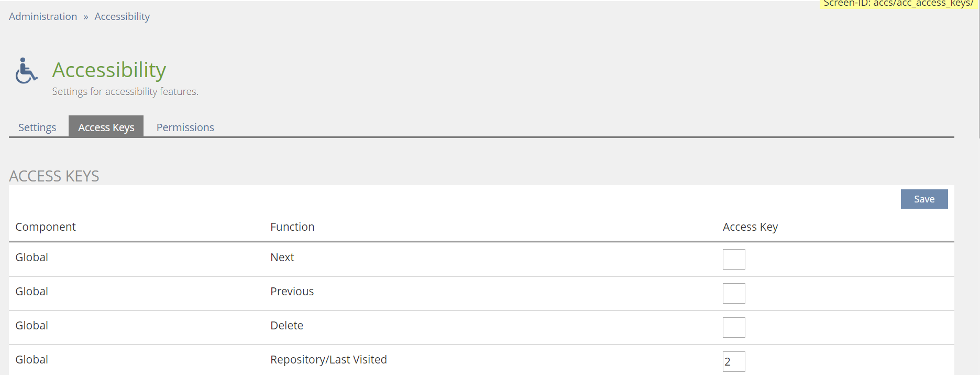Screen dimensions: 980x375
Task: Click the Access Key column header
Action: [x=750, y=227]
